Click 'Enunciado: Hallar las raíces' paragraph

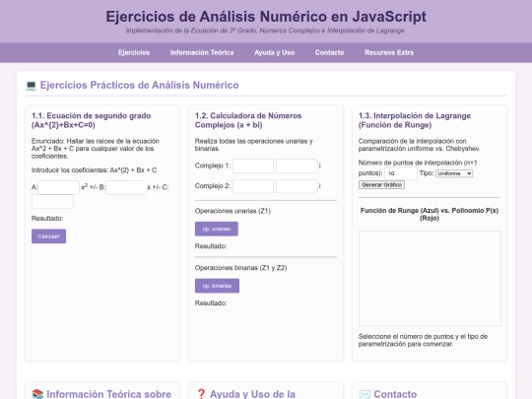[96, 148]
